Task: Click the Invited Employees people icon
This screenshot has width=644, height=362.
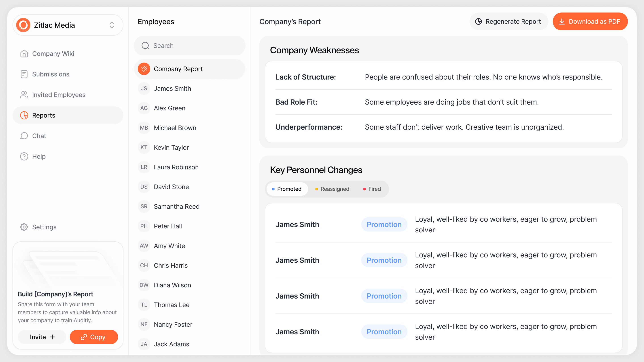Action: [x=24, y=95]
